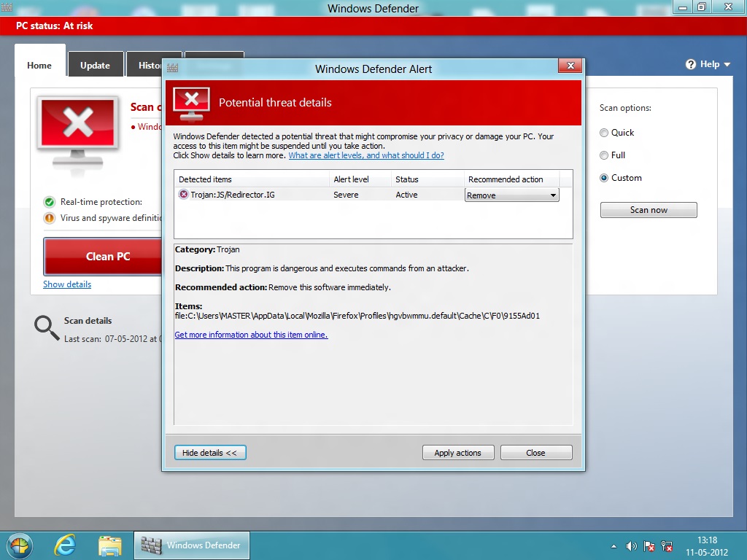Open the Action Center flag tray icon
The width and height of the screenshot is (747, 560).
click(x=649, y=546)
